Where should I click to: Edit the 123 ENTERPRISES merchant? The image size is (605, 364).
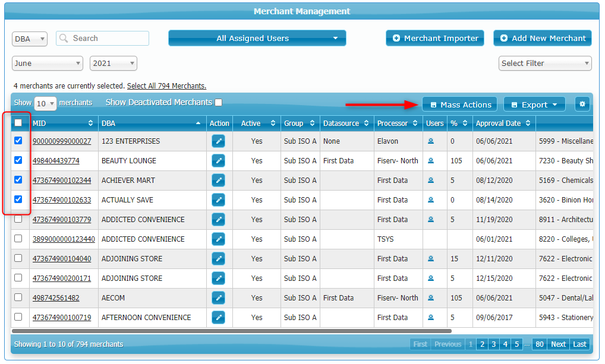218,141
